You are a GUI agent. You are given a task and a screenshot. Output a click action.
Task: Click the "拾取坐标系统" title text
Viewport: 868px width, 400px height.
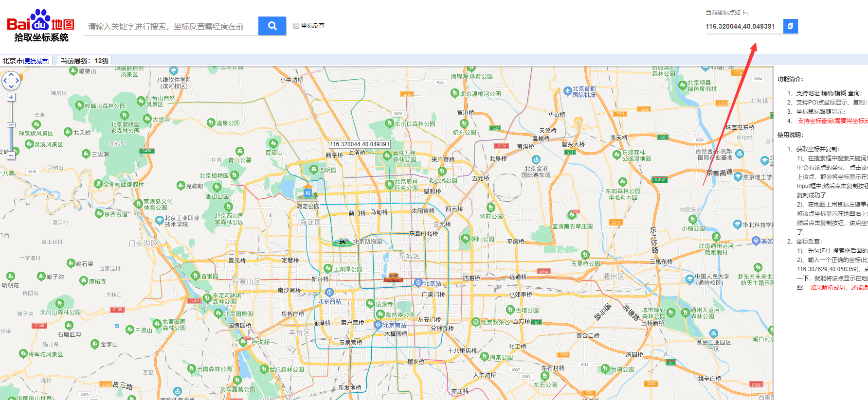[x=41, y=37]
